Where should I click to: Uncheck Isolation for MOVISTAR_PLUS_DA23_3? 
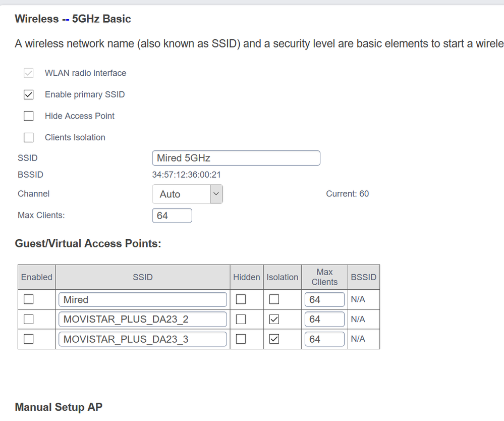coord(274,339)
